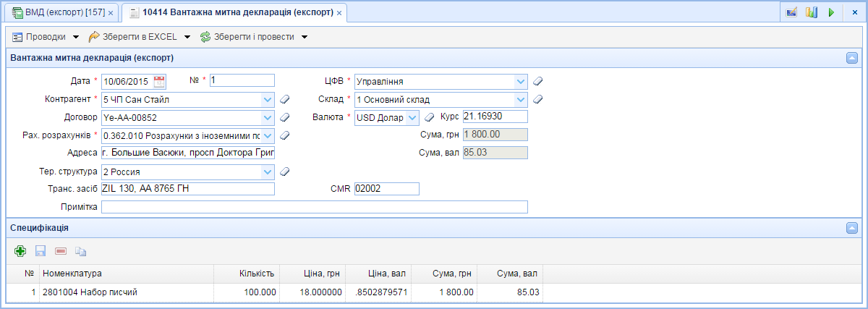Select the cell .8502879571

(x=378, y=292)
